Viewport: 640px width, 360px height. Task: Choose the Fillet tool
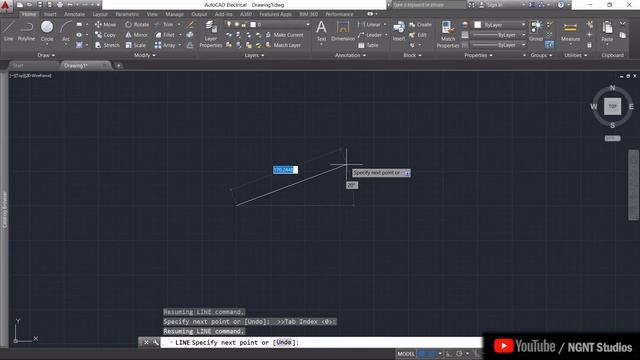(165, 35)
